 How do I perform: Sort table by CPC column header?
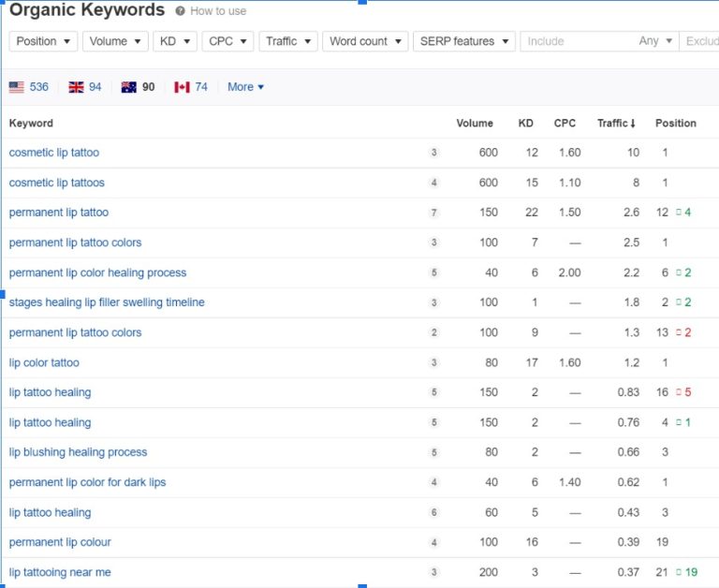coord(565,124)
